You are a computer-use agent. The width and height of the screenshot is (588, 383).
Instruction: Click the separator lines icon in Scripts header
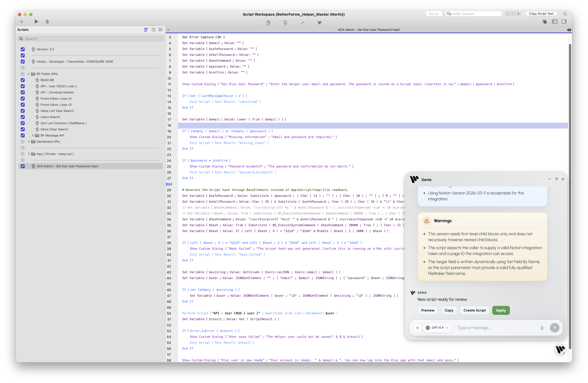tap(160, 30)
